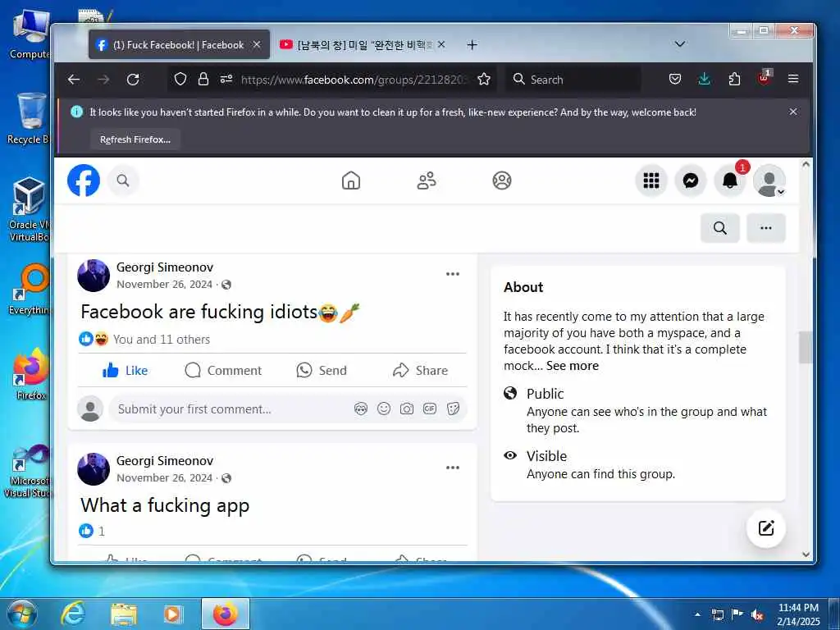Viewport: 840px width, 630px height.
Task: Search within this group magnifier button
Action: click(720, 228)
